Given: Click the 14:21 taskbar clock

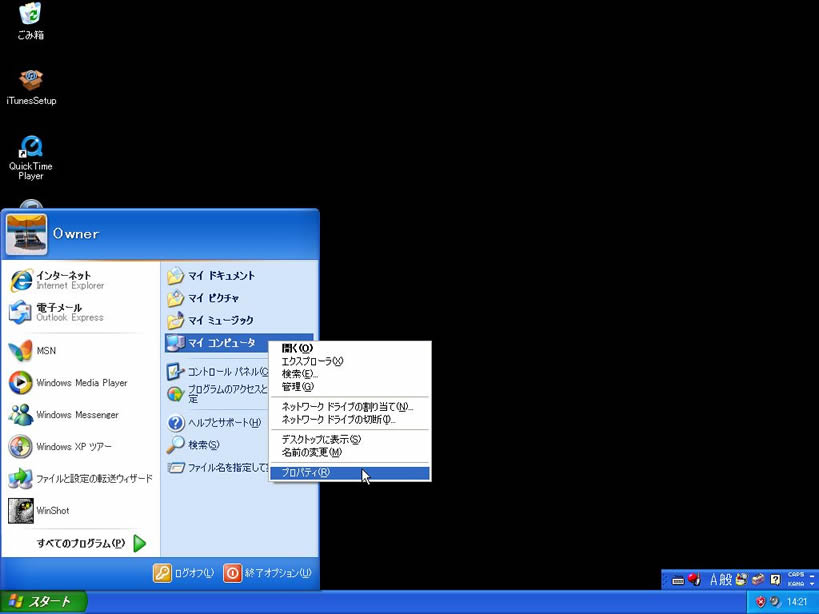Looking at the screenshot, I should pyautogui.click(x=797, y=602).
